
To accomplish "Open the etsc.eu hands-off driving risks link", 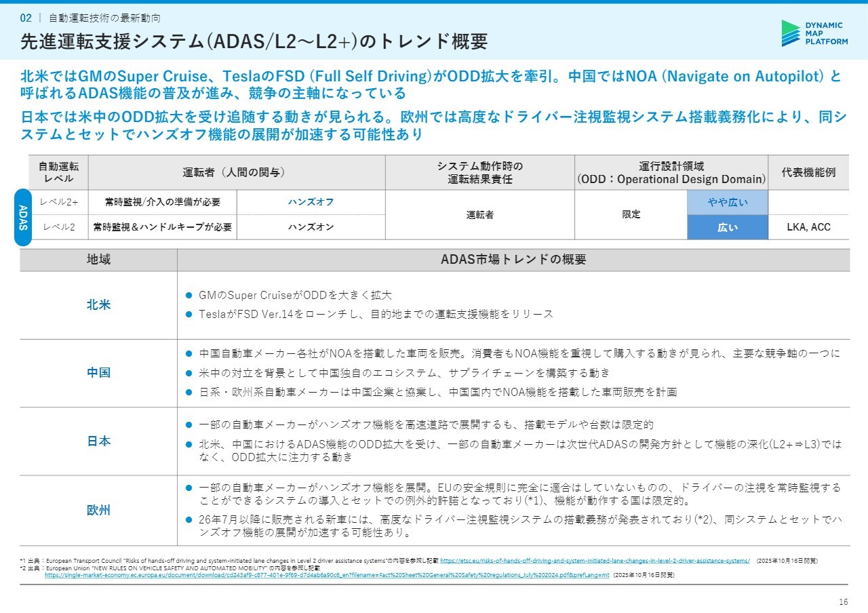I will click(595, 561).
